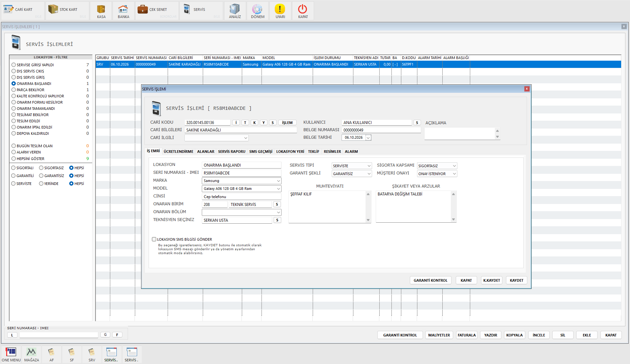Click the Yazdır button

[491, 335]
